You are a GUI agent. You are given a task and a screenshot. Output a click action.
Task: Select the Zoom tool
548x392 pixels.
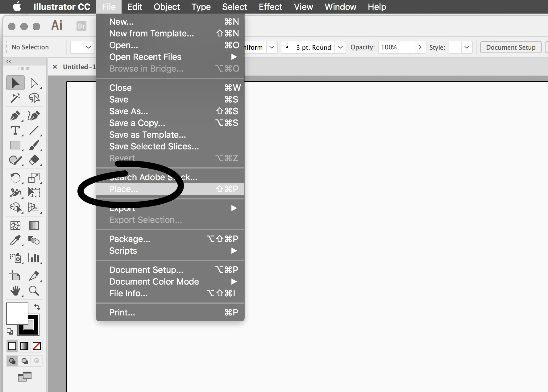34,291
